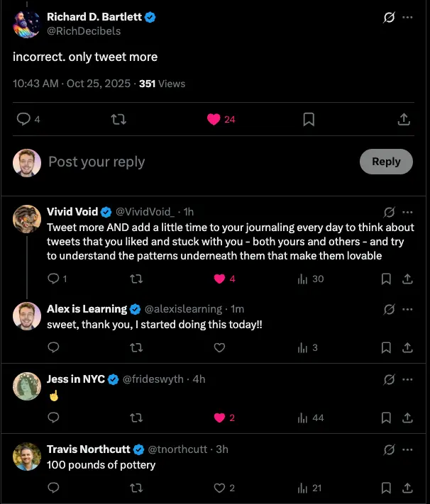
Task: Open Vivid Void's profile name link
Action: (x=72, y=212)
